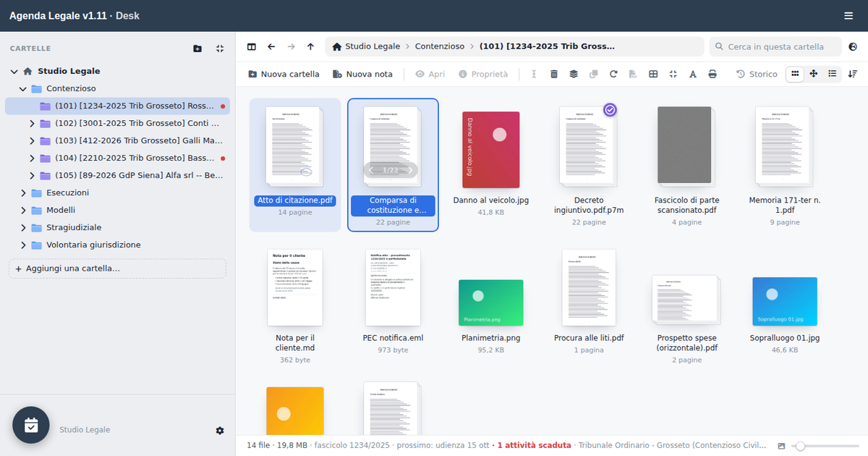Viewport: 868px width, 456px height.
Task: Collapse the Contenzioso folder
Action: (22, 88)
